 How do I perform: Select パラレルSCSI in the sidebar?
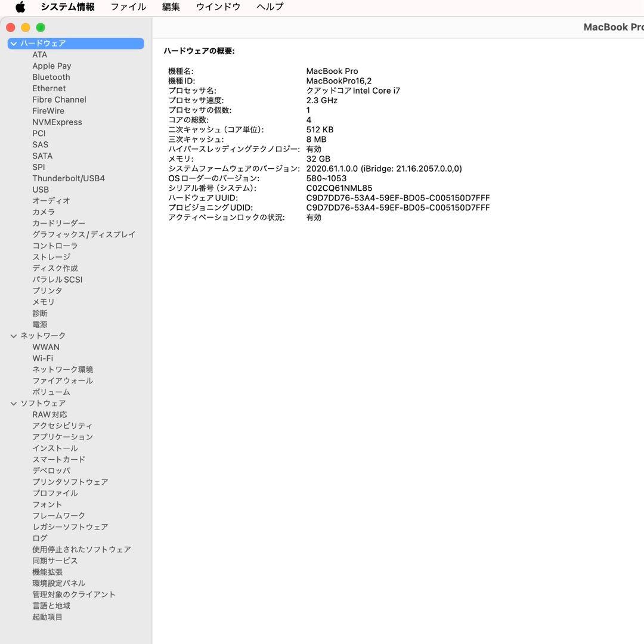coord(57,280)
